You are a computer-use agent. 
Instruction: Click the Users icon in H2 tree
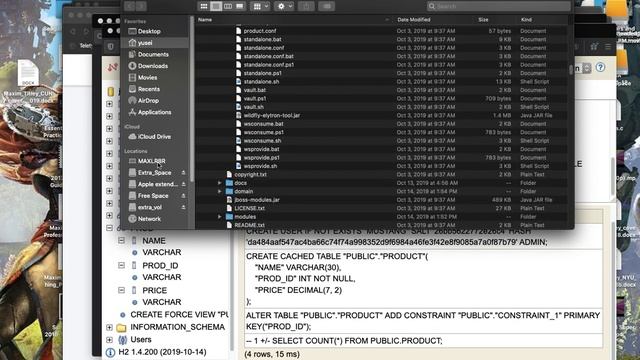point(122,340)
